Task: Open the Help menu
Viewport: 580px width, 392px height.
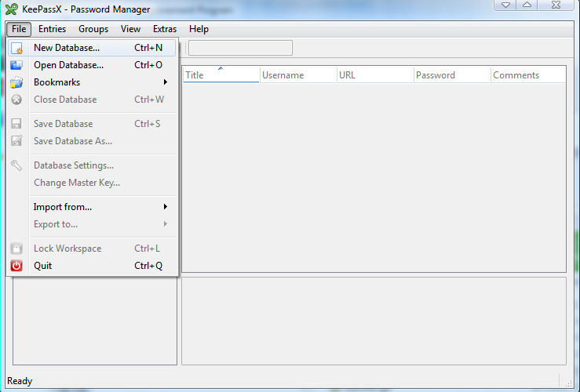Action: coord(199,29)
